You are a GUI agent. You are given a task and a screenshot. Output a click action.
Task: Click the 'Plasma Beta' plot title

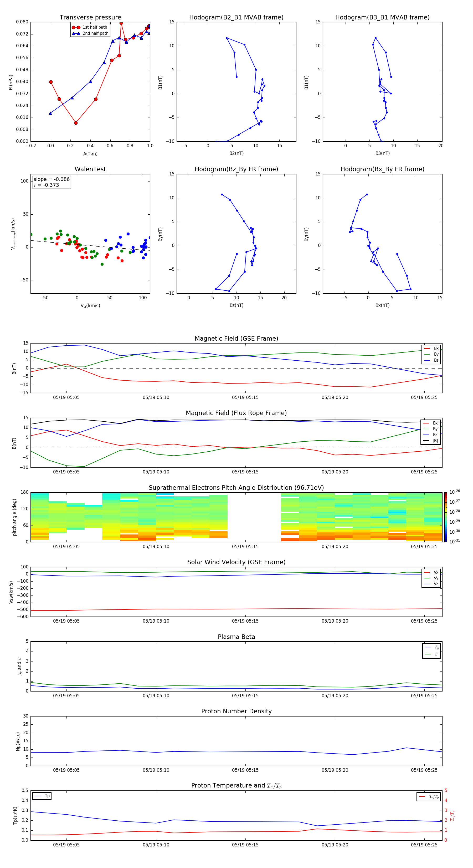(236, 637)
